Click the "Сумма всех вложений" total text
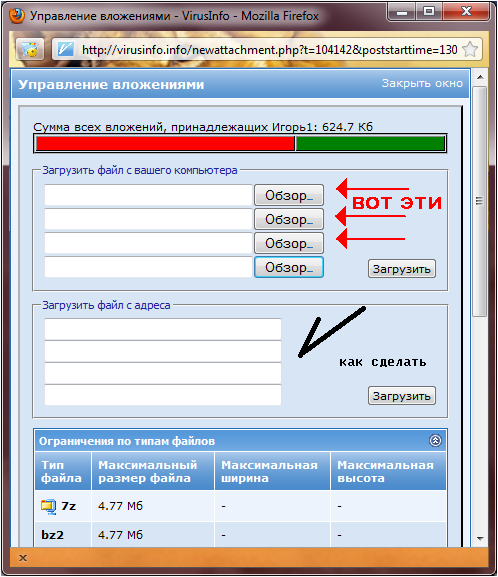 [203, 127]
